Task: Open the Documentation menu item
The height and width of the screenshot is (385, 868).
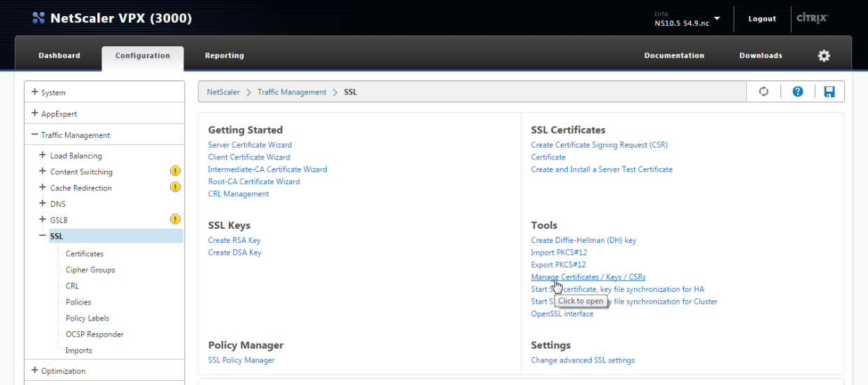Action: tap(674, 56)
